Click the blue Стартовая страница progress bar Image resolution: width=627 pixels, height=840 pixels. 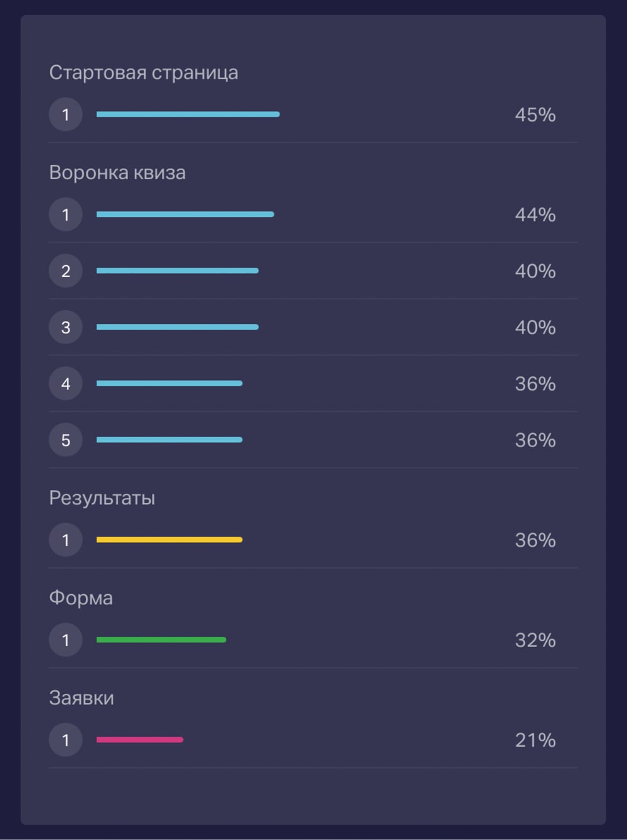click(188, 114)
